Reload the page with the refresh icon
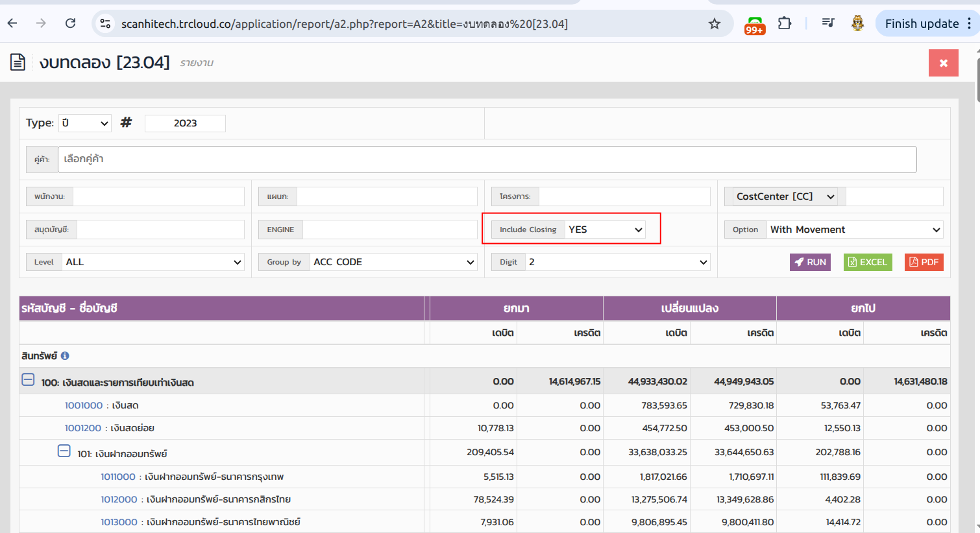The image size is (980, 533). (x=70, y=23)
